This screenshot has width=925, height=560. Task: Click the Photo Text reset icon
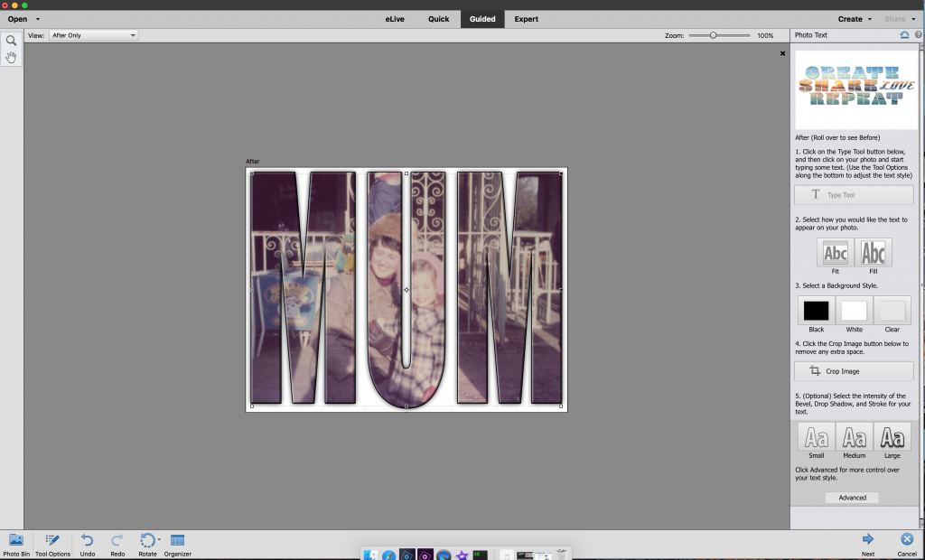(903, 35)
